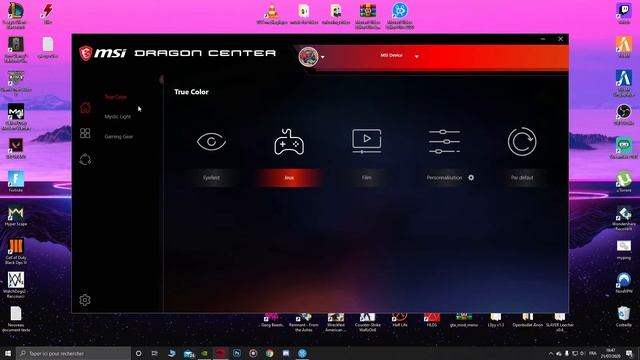
Task: Click the sliders customization icon
Action: (x=444, y=142)
